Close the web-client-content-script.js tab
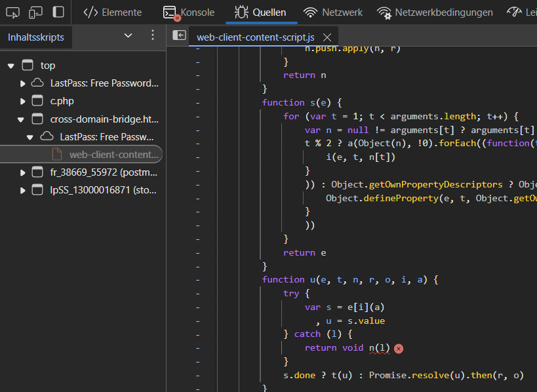Image resolution: width=537 pixels, height=392 pixels. pyautogui.click(x=327, y=37)
